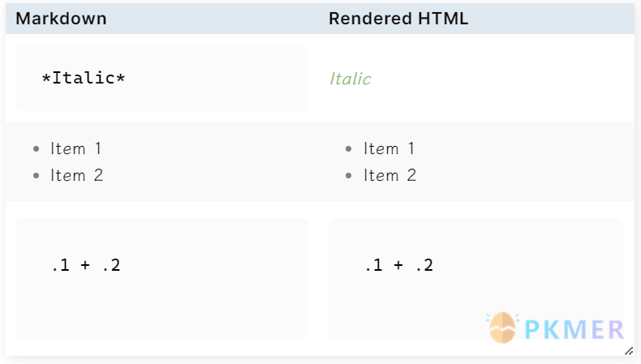
Task: Select the Rendered HTML column header
Action: click(x=398, y=19)
